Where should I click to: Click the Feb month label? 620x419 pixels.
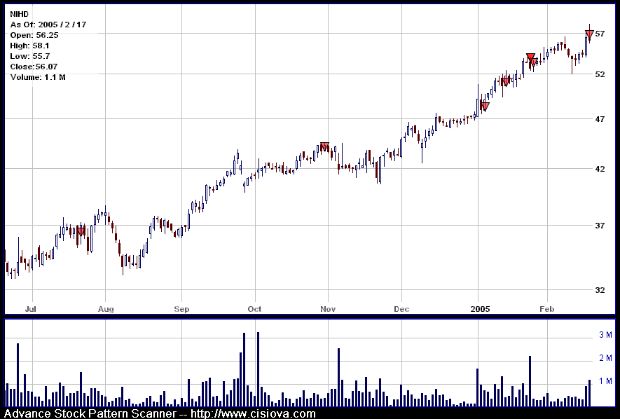[547, 309]
